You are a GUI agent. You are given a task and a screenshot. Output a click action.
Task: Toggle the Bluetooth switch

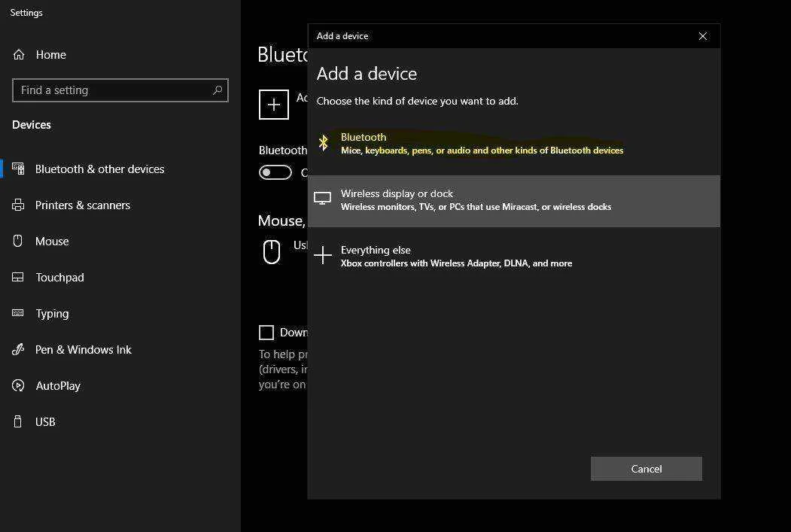[x=275, y=172]
